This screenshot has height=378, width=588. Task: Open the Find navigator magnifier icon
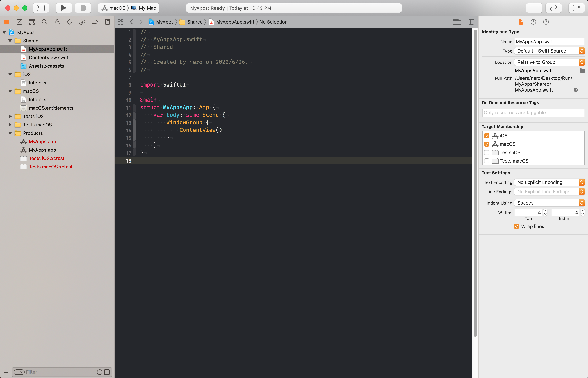tap(45, 22)
